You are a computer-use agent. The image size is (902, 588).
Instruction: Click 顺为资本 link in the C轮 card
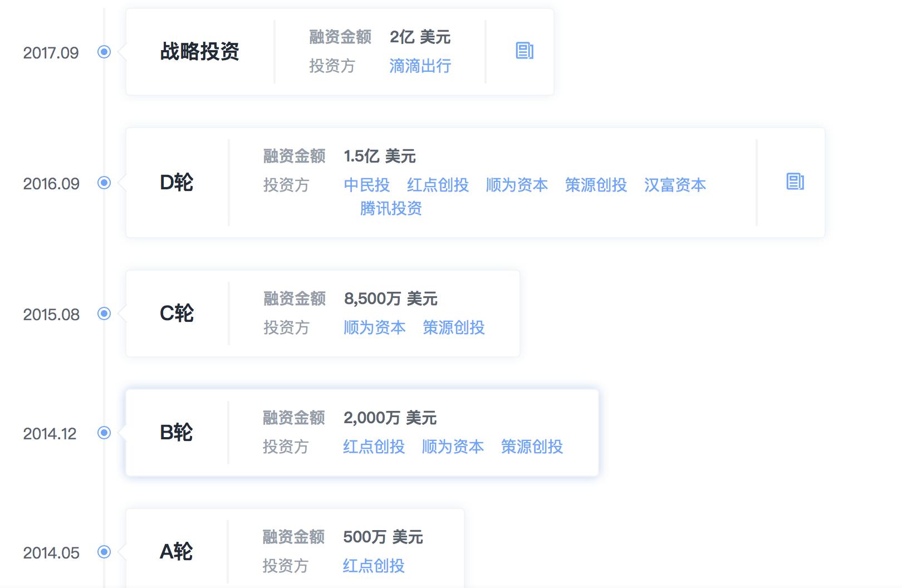(x=374, y=327)
